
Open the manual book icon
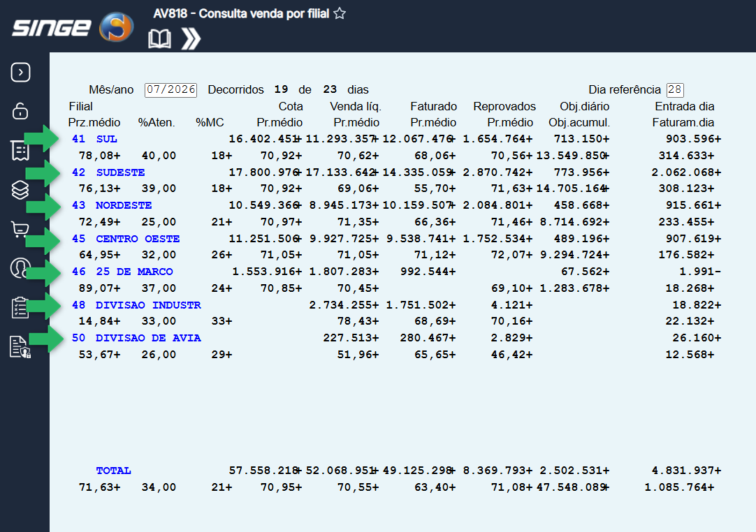click(159, 38)
